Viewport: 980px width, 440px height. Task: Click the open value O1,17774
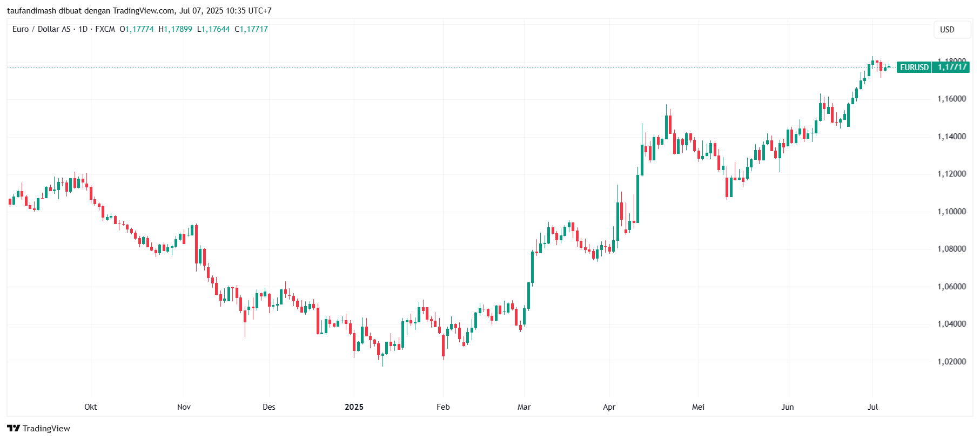pyautogui.click(x=137, y=29)
